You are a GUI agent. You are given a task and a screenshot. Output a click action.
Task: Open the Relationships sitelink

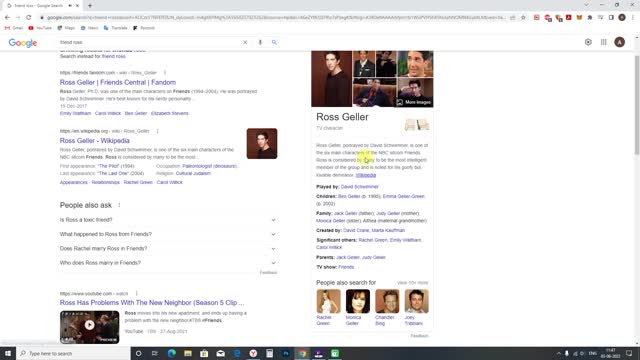(x=105, y=182)
